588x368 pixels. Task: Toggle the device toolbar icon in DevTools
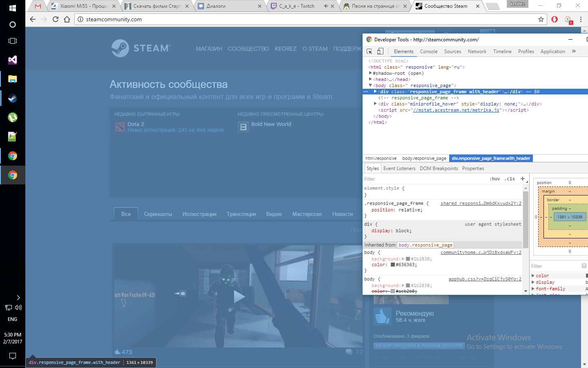pyautogui.click(x=380, y=51)
